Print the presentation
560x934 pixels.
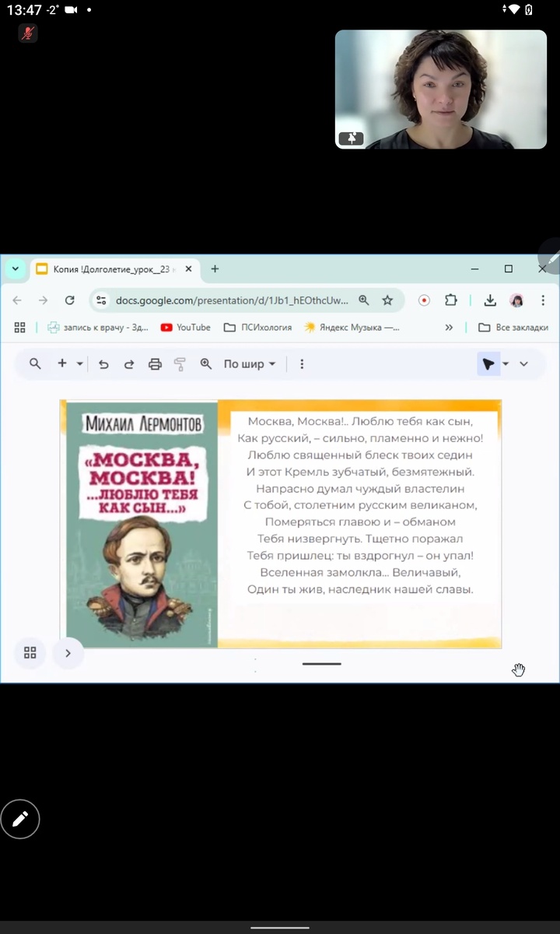tap(155, 363)
